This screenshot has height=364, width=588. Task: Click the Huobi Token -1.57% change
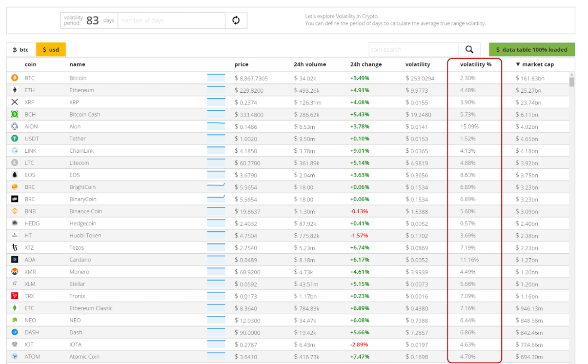point(359,235)
